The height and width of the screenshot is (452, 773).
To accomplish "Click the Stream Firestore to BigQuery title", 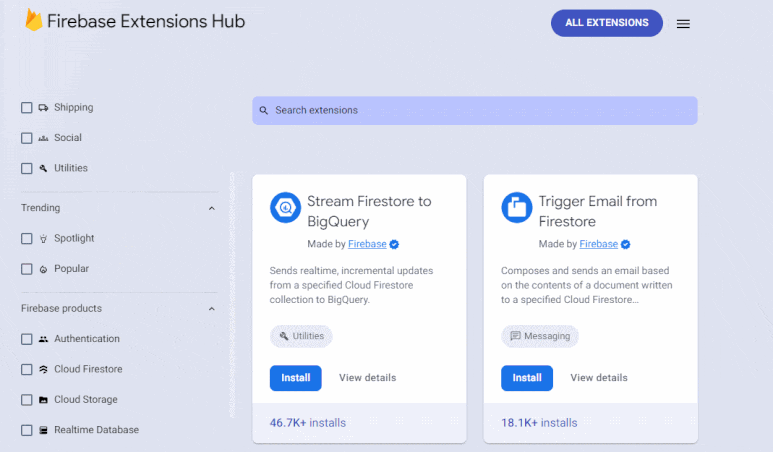I will [x=369, y=211].
